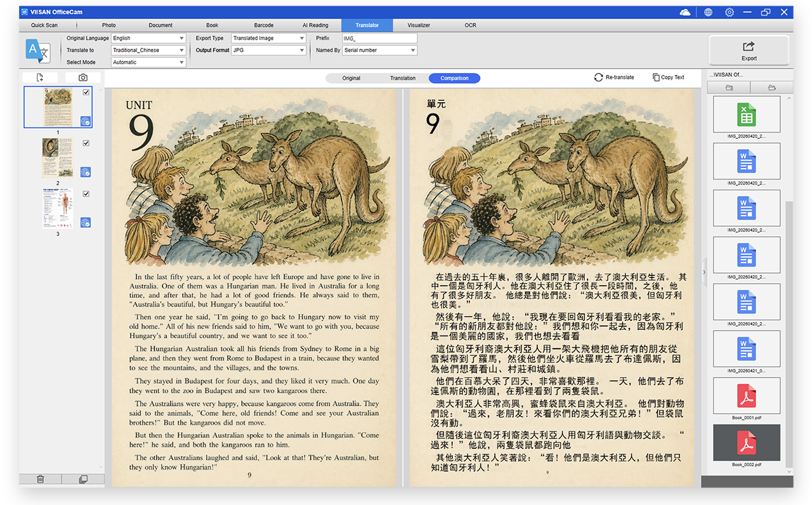812x505 pixels.
Task: Click the closed folder icon in output panel
Action: coord(729,88)
